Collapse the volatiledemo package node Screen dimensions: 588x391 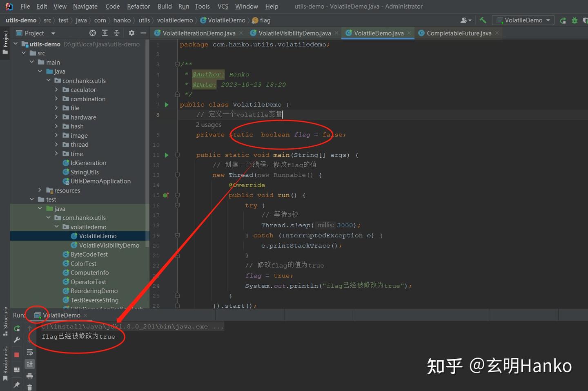[57, 227]
